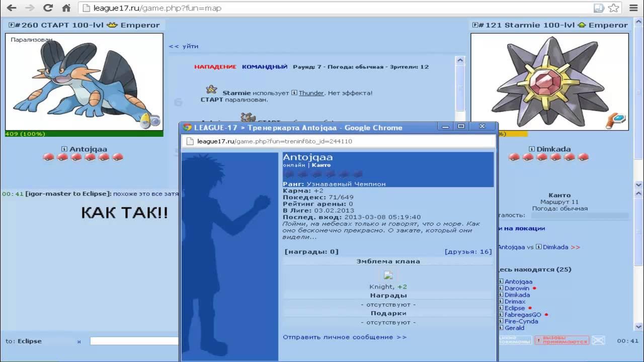Open the Thunder move link

coord(311,93)
